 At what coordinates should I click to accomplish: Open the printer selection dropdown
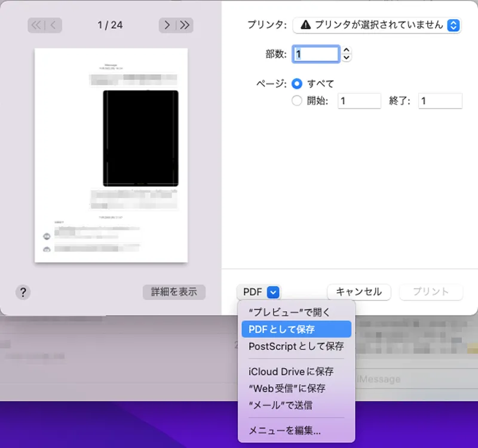coord(377,25)
